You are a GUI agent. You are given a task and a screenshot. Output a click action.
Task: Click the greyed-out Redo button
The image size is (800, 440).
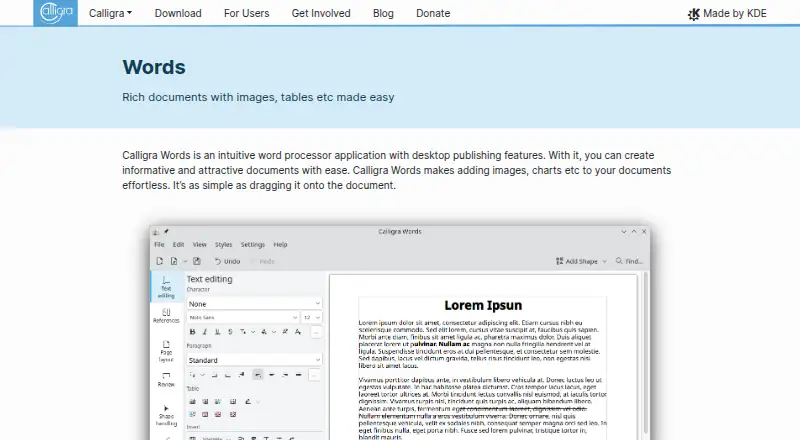tap(263, 261)
